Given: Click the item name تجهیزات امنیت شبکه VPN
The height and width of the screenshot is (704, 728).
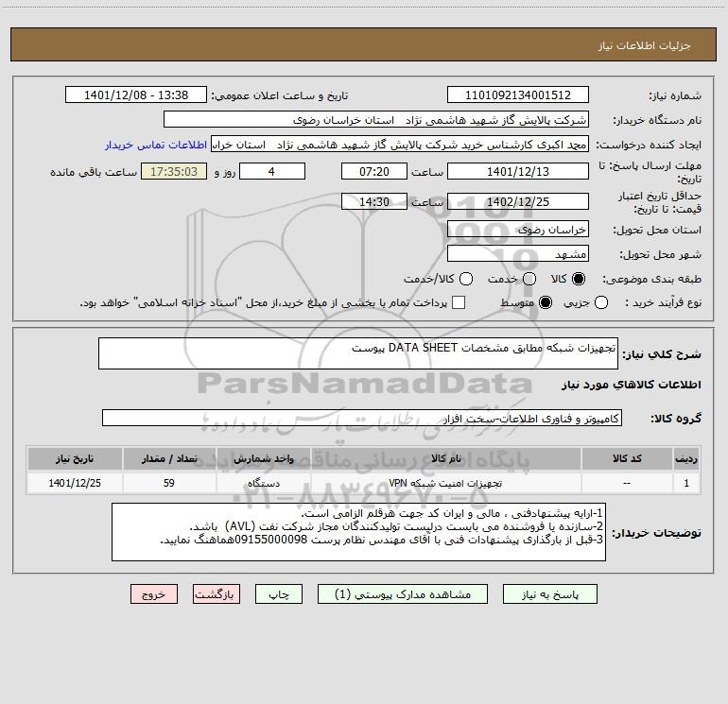Looking at the screenshot, I should (x=445, y=483).
